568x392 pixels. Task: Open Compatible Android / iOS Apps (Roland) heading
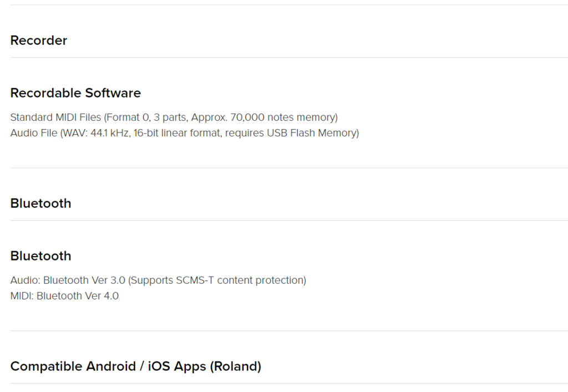point(136,366)
